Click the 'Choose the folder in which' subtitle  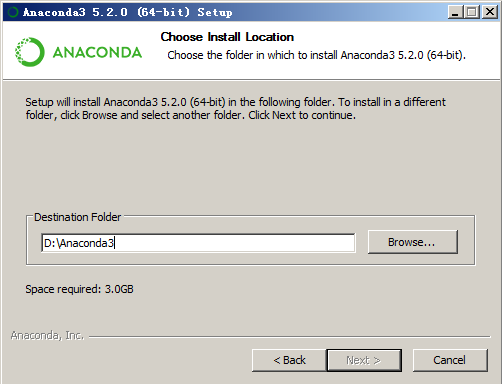coord(316,55)
